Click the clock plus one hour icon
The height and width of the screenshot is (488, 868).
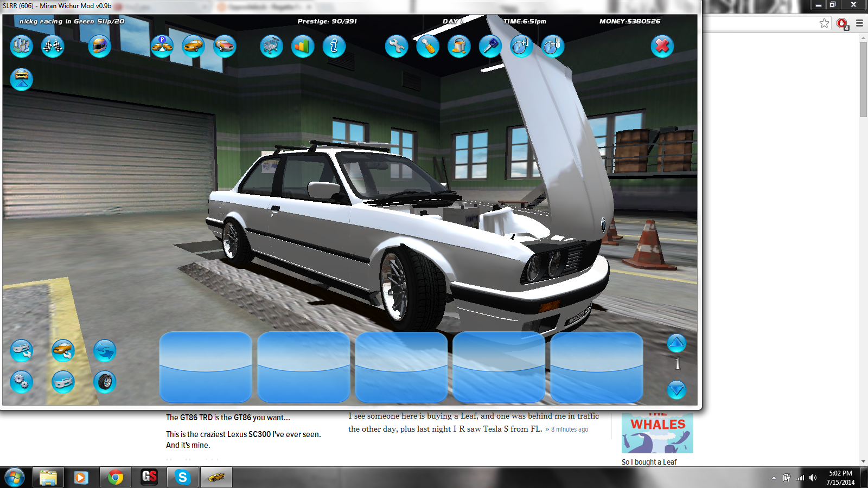coord(521,46)
